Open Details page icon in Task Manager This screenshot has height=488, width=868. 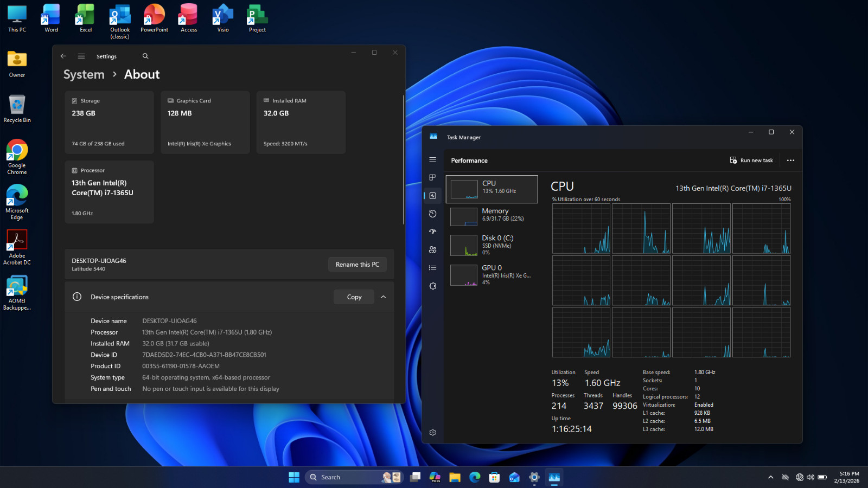pyautogui.click(x=432, y=268)
